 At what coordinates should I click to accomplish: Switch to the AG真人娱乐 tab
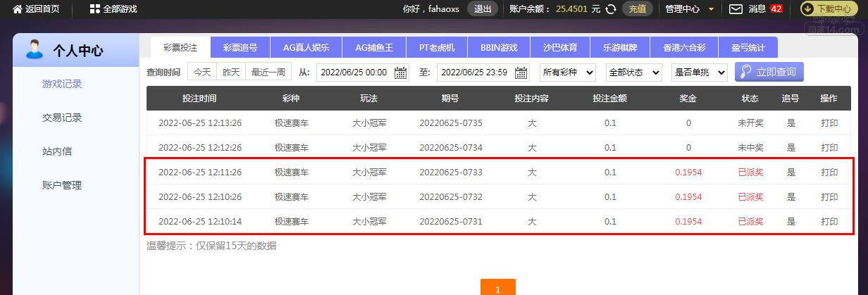[306, 48]
